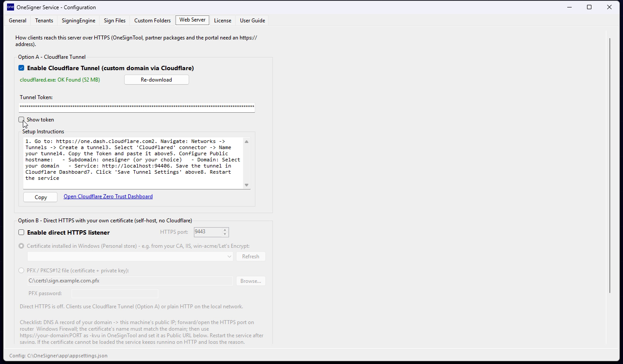The image size is (623, 364).
Task: Tick the Show token checkbox
Action: [x=21, y=119]
